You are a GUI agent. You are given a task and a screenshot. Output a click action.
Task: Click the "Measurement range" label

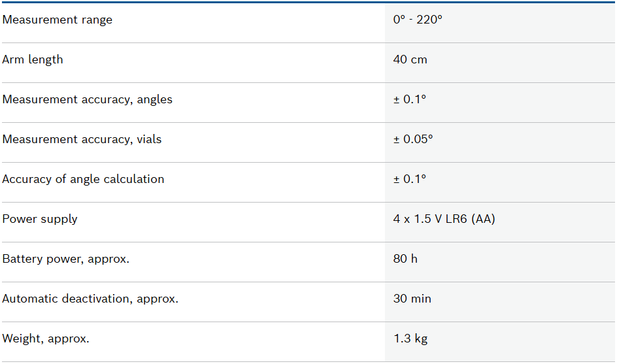click(58, 20)
